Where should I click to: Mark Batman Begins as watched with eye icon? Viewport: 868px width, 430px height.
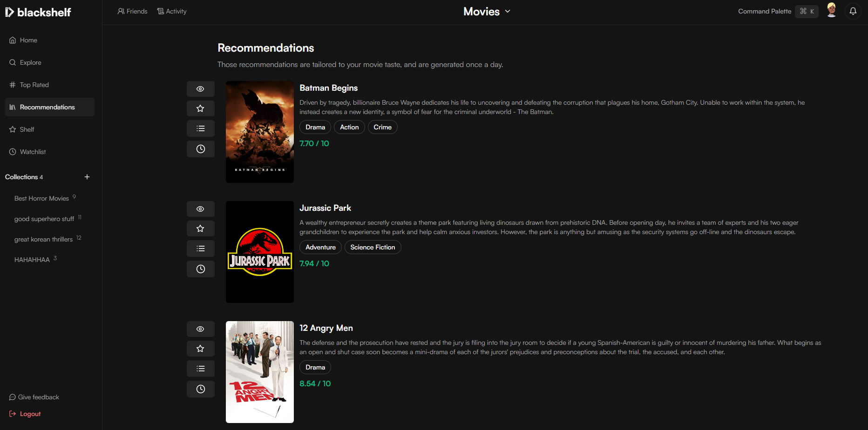pyautogui.click(x=200, y=89)
